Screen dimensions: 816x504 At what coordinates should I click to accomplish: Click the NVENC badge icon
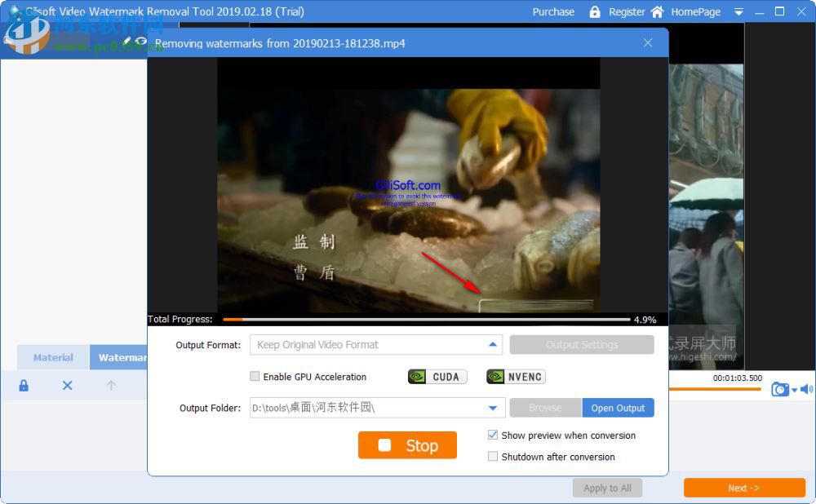click(515, 376)
